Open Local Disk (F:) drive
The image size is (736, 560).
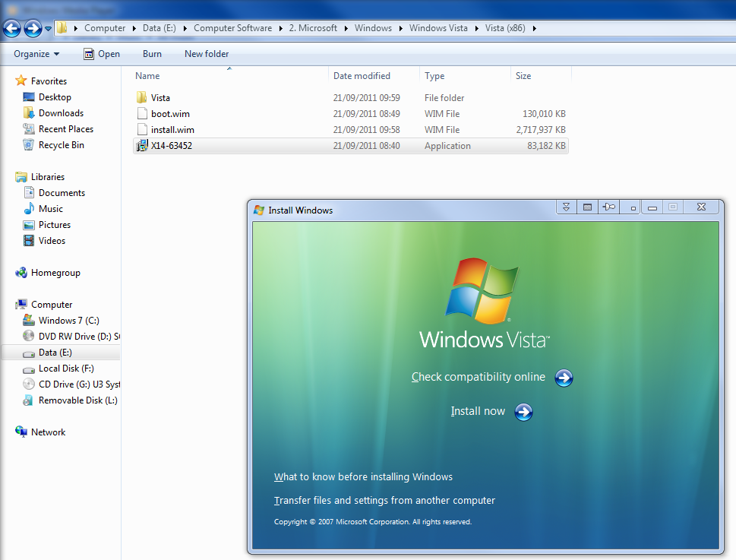66,369
